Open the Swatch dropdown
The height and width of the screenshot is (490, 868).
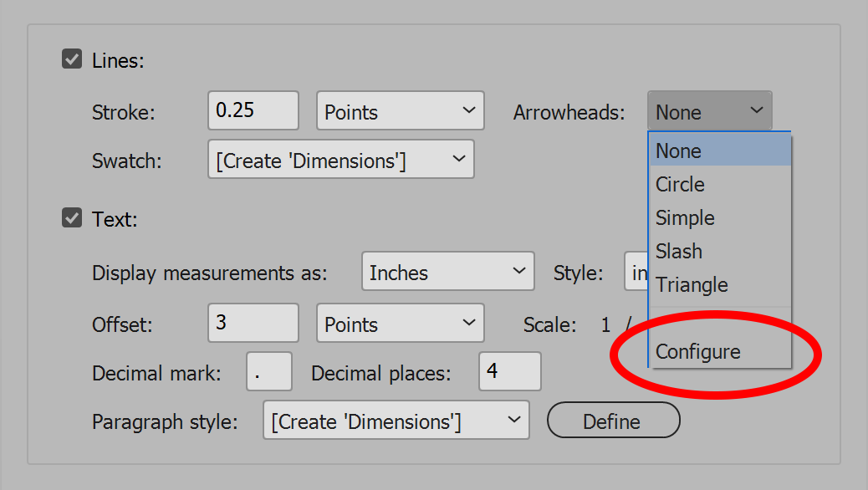coord(340,160)
